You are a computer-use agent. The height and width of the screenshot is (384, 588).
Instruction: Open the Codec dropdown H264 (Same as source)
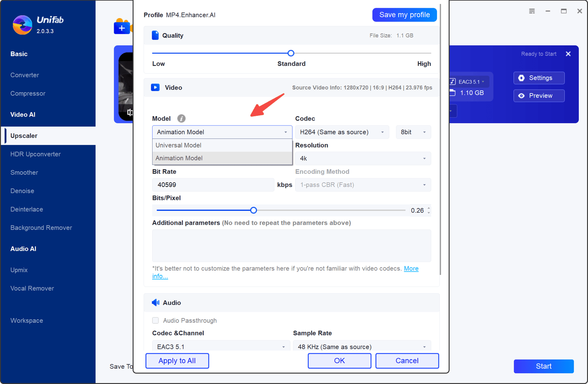point(342,132)
